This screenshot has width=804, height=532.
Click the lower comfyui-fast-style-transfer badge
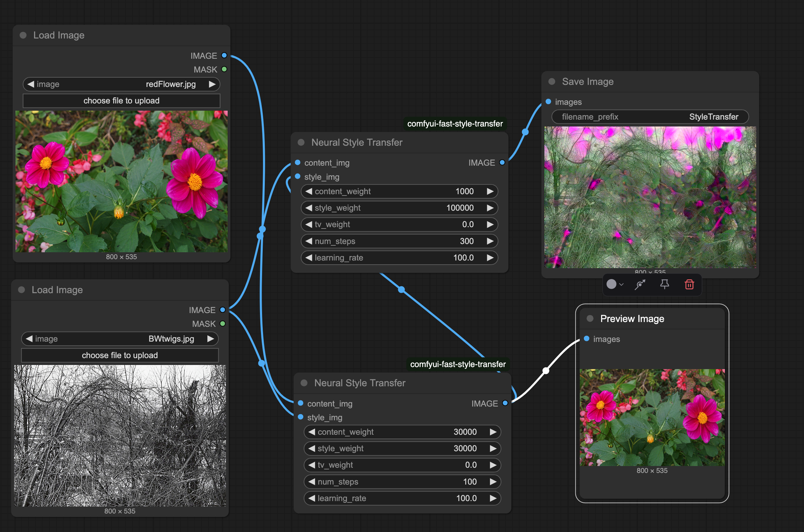click(x=458, y=364)
